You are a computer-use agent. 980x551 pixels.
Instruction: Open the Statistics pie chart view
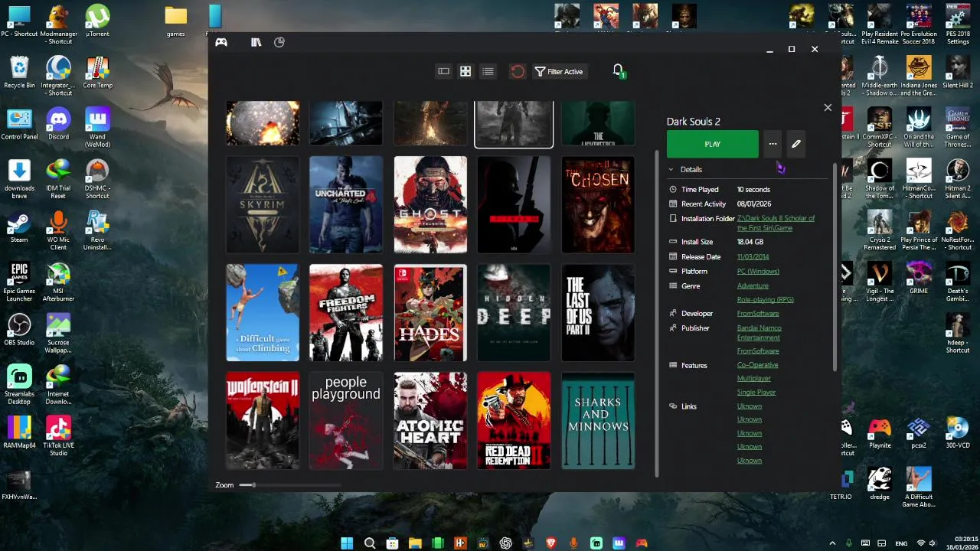coord(279,43)
